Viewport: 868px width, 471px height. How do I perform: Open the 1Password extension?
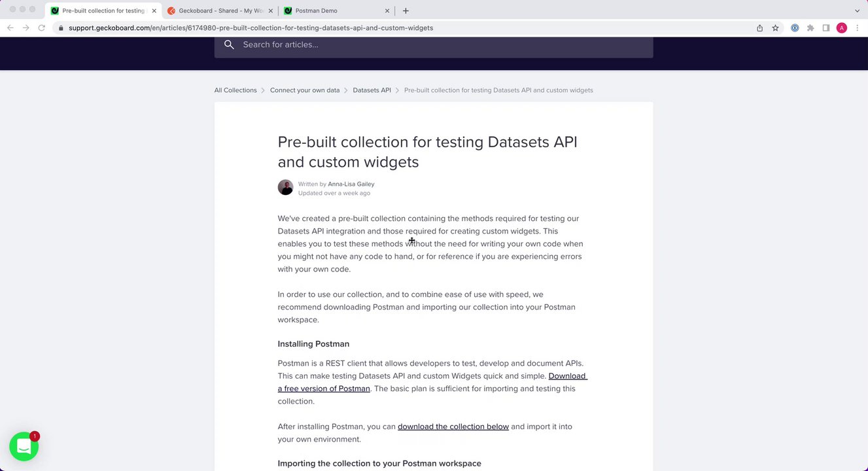tap(795, 28)
